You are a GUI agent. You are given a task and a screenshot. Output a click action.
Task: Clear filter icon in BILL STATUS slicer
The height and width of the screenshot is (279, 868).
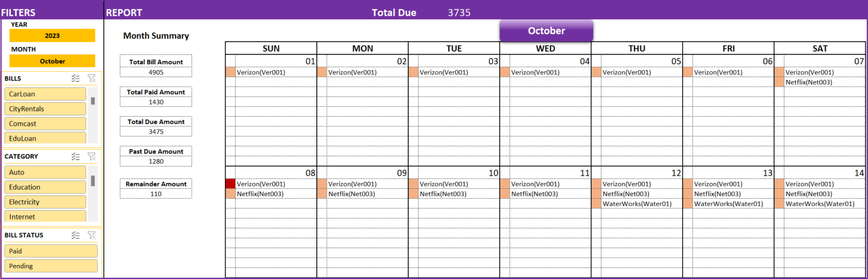(x=92, y=235)
